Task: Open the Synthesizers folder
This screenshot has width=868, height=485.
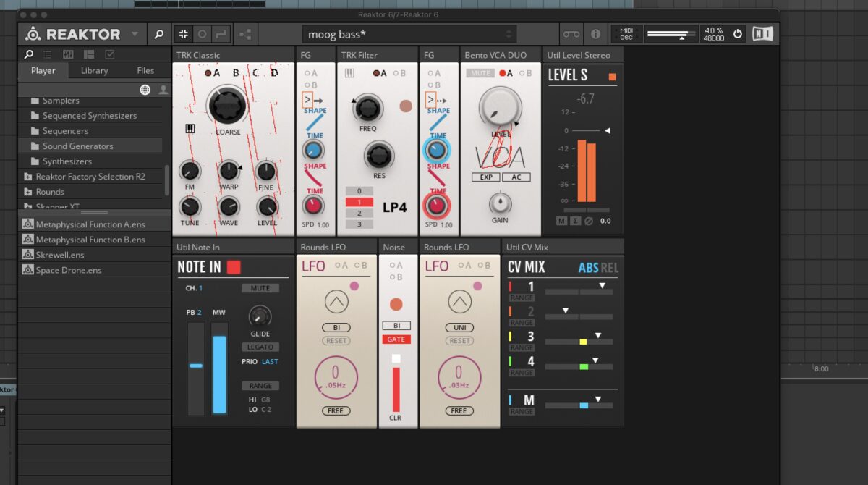Action: [67, 161]
